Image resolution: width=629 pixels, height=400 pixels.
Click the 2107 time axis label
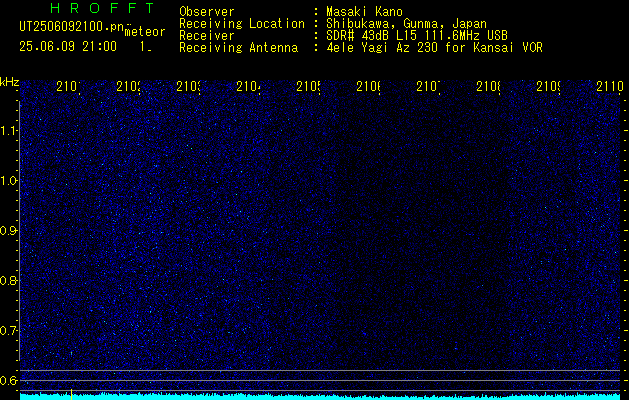[x=428, y=87]
